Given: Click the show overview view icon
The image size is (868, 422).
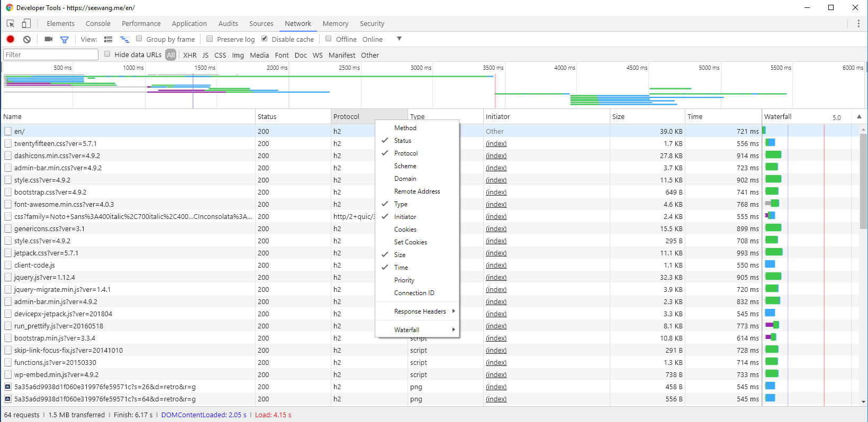Looking at the screenshot, I should tap(124, 40).
